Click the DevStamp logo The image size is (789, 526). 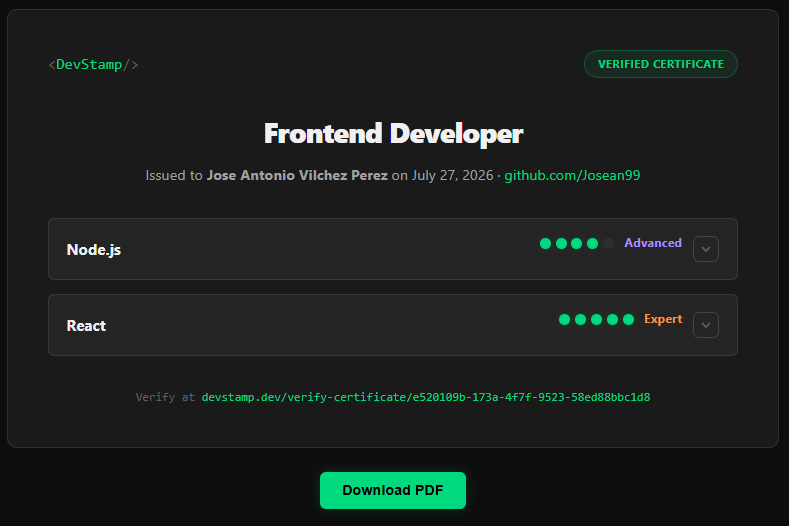click(93, 64)
